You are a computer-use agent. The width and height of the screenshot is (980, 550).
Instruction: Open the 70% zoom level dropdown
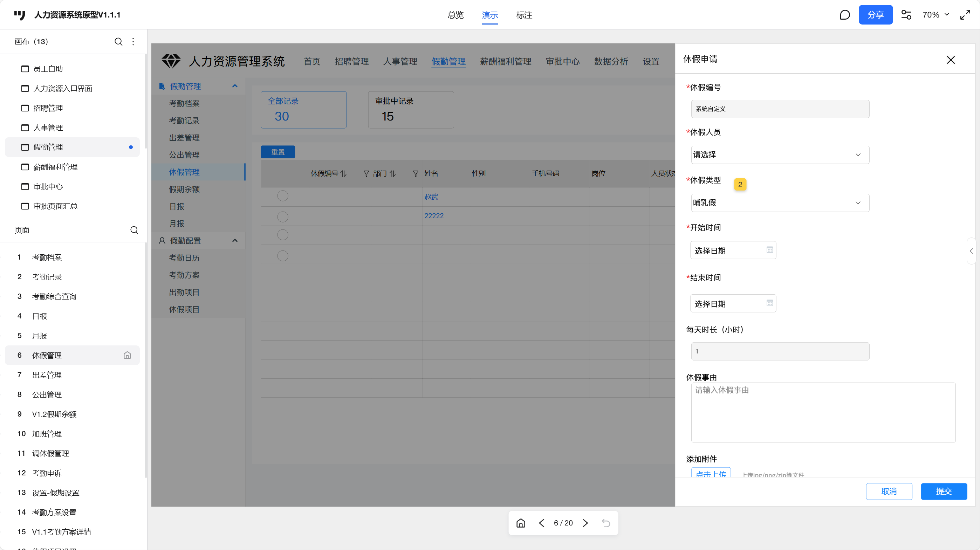click(x=936, y=15)
